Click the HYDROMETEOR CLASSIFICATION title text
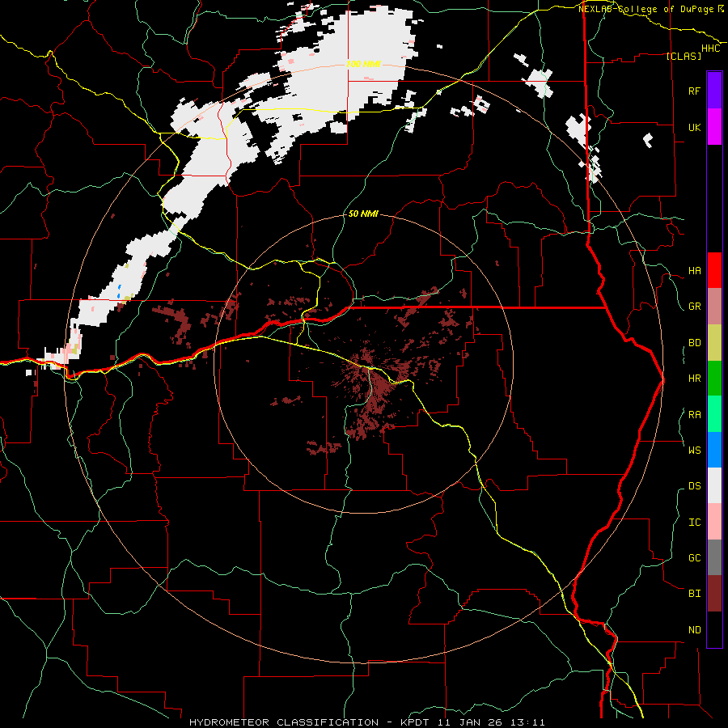Viewport: 728px width, 728px height. click(x=284, y=722)
